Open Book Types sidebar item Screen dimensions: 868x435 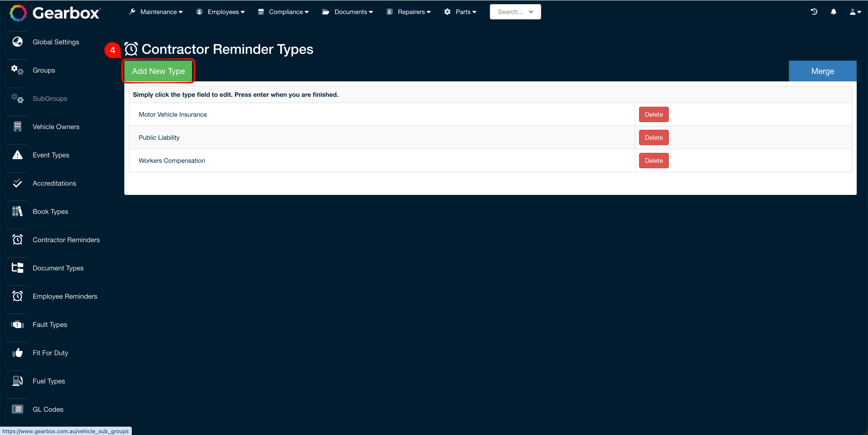(x=50, y=212)
